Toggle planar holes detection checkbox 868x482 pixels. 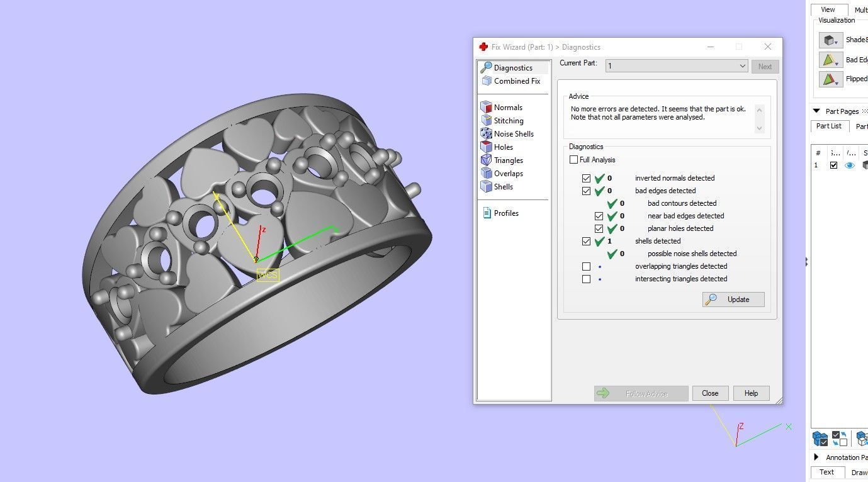(x=599, y=228)
